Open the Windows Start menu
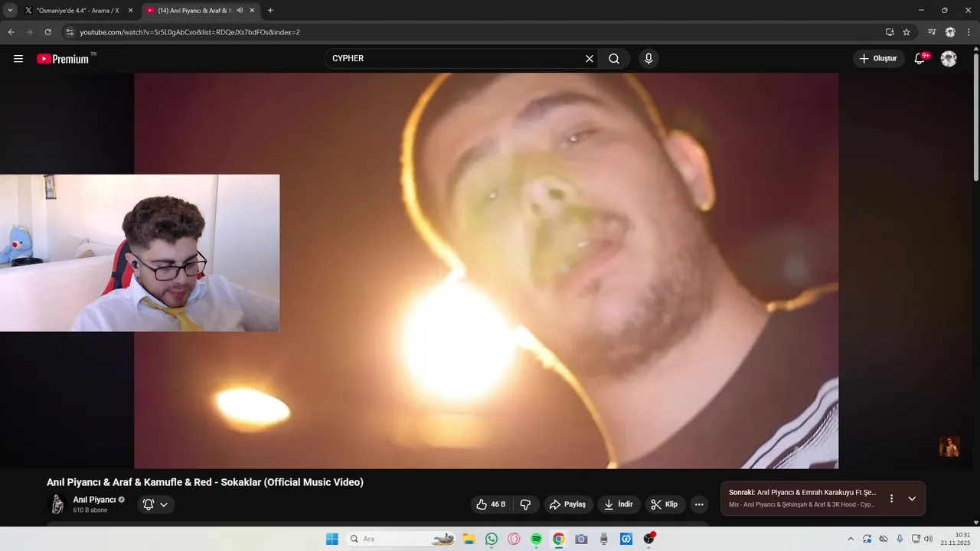Viewport: 980px width, 551px height. 332,539
